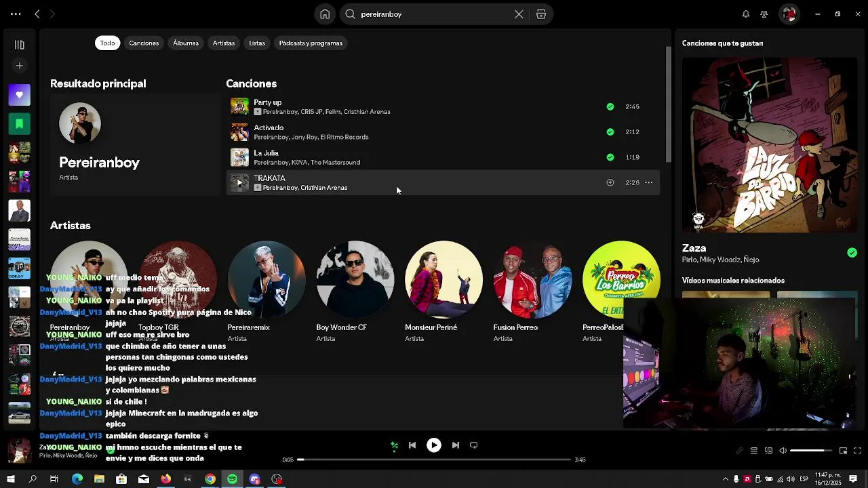Go forward to next page
The image size is (868, 488).
tap(52, 14)
